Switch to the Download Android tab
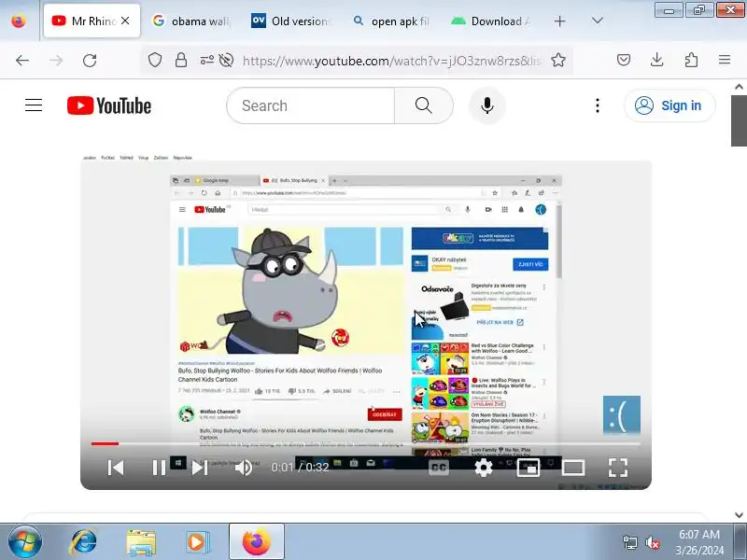747x560 pixels. [491, 21]
